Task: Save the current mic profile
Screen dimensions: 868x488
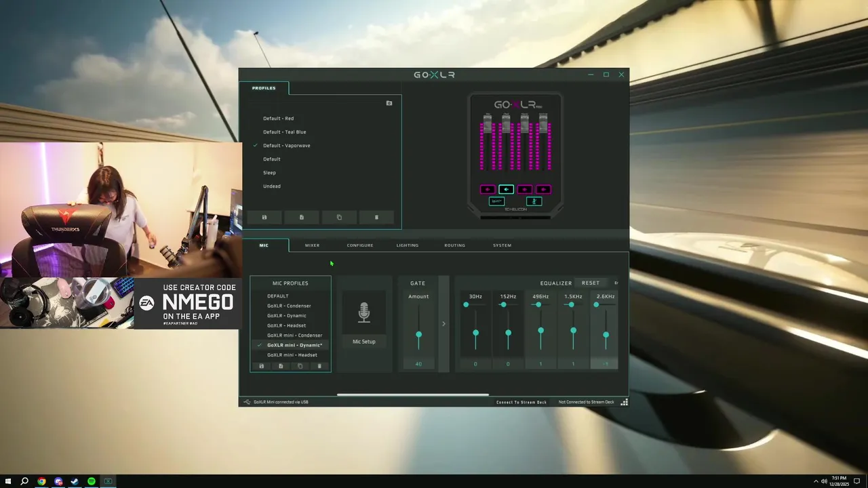Action: point(262,366)
